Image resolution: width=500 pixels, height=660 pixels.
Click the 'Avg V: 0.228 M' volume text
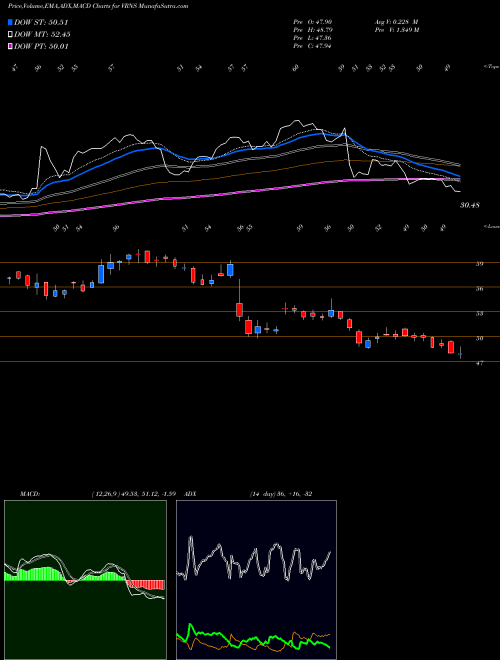tap(396, 21)
